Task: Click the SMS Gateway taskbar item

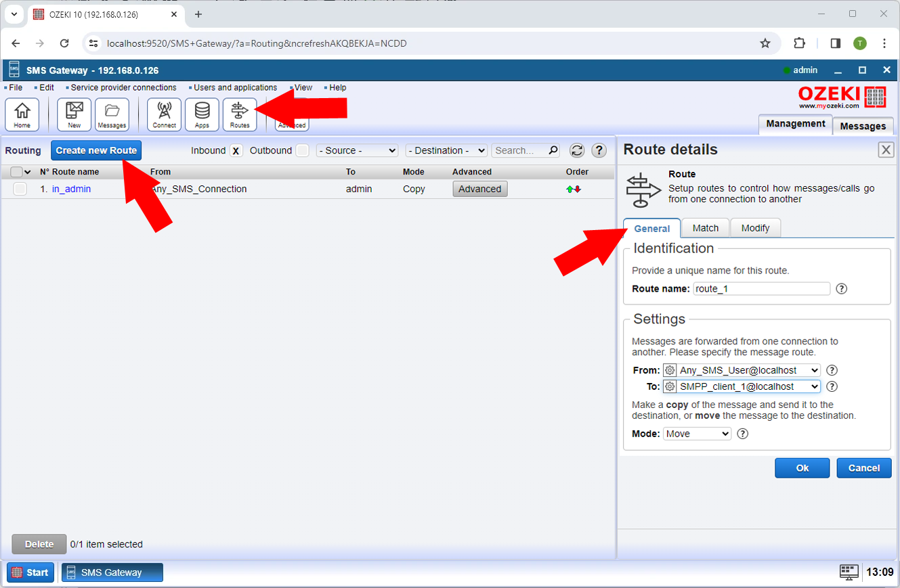Action: click(x=112, y=572)
